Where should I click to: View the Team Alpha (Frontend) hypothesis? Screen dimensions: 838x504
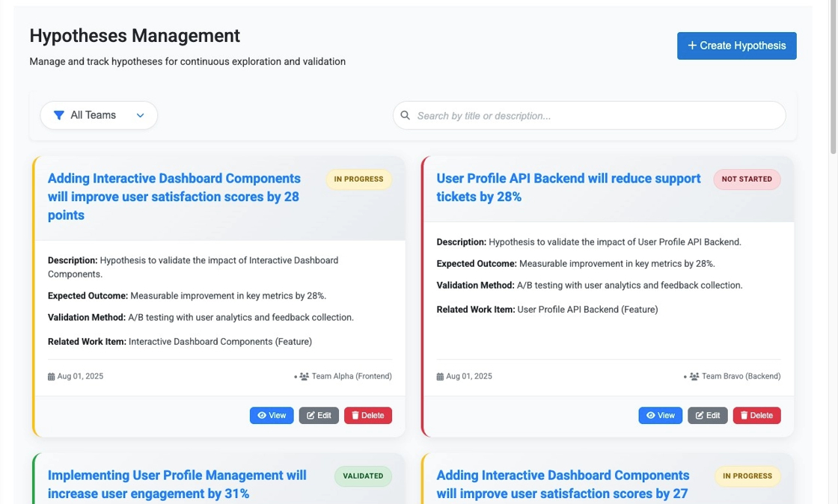click(x=272, y=415)
